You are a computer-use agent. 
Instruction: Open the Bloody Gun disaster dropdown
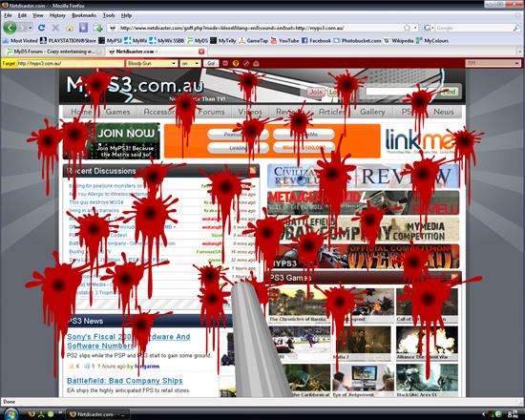coord(152,63)
